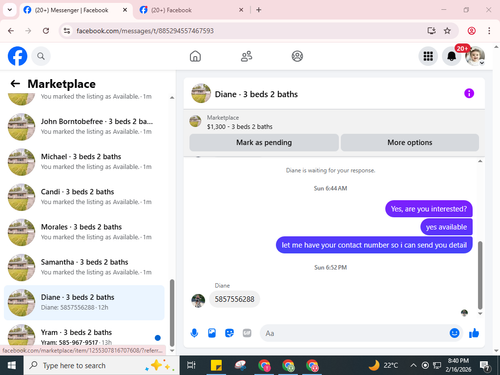Open Michael - 3 beds 2 baths chat
This screenshot has width=500, height=375.
(x=84, y=162)
